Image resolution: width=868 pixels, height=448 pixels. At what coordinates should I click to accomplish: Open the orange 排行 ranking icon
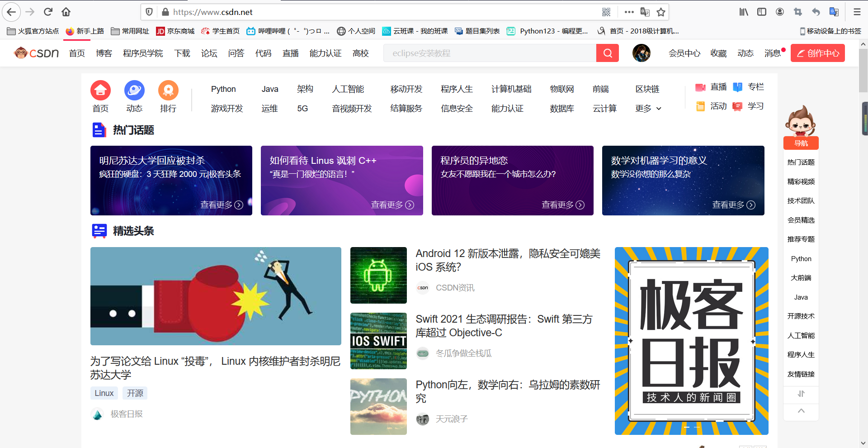click(168, 91)
